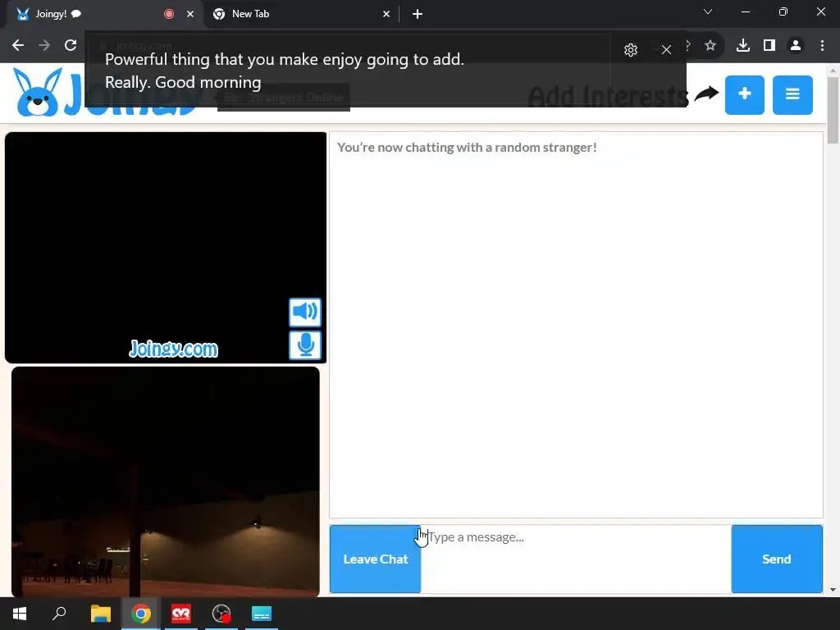Image resolution: width=840 pixels, height=630 pixels.
Task: Open the teal caption app in taskbar
Action: [262, 614]
